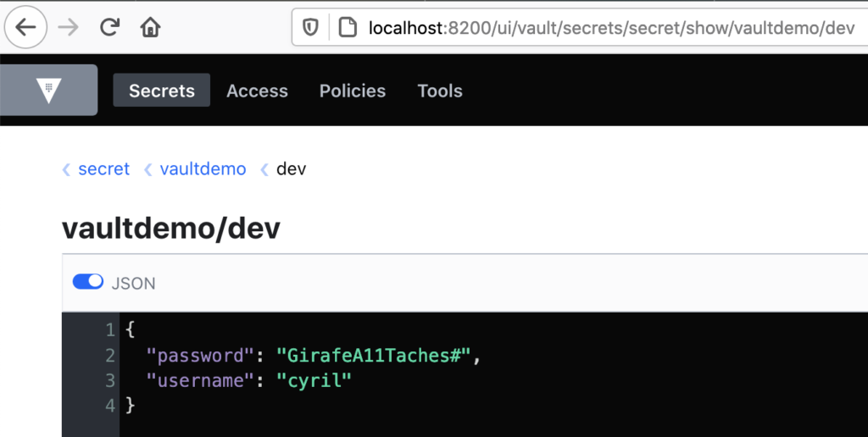Click the page info document icon
Viewport: 868px width, 437px height.
click(x=347, y=27)
